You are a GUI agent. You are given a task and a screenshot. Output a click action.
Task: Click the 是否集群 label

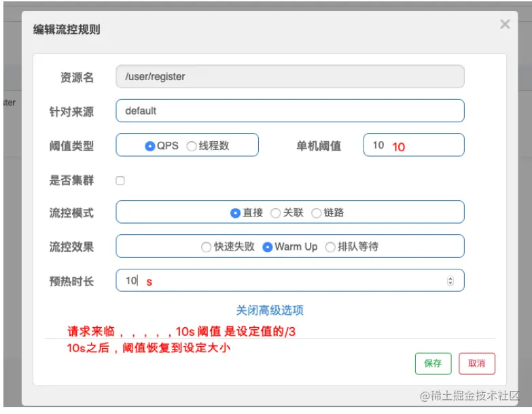[71, 181]
